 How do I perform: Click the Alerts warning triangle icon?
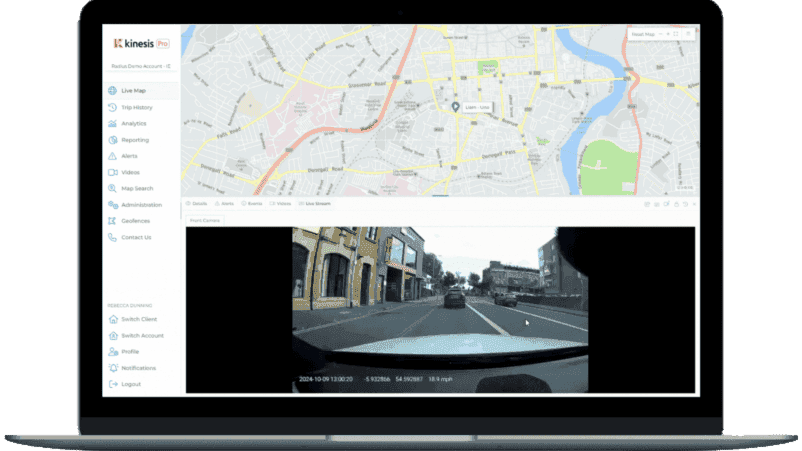pyautogui.click(x=113, y=156)
